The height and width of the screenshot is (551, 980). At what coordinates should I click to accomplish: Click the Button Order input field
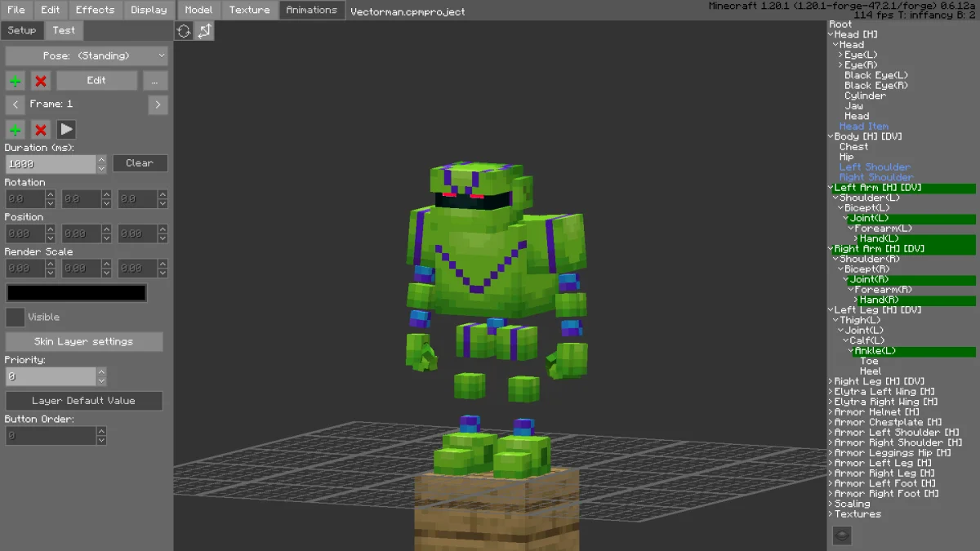pos(51,436)
